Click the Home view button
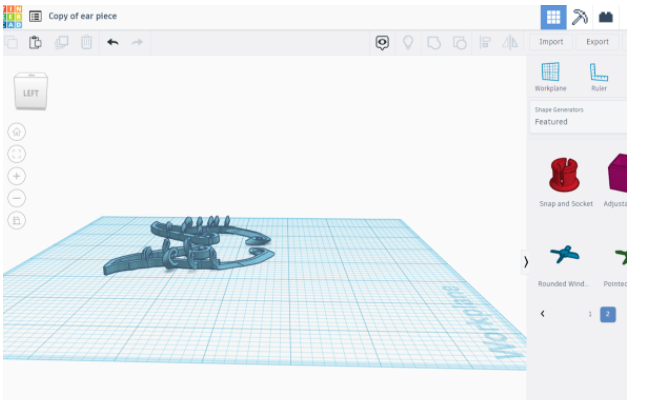This screenshot has width=653, height=400. 17,132
